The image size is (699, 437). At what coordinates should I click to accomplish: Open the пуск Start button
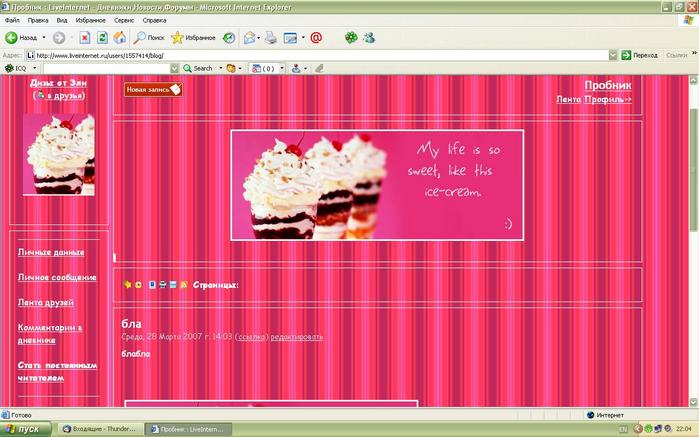tap(25, 429)
